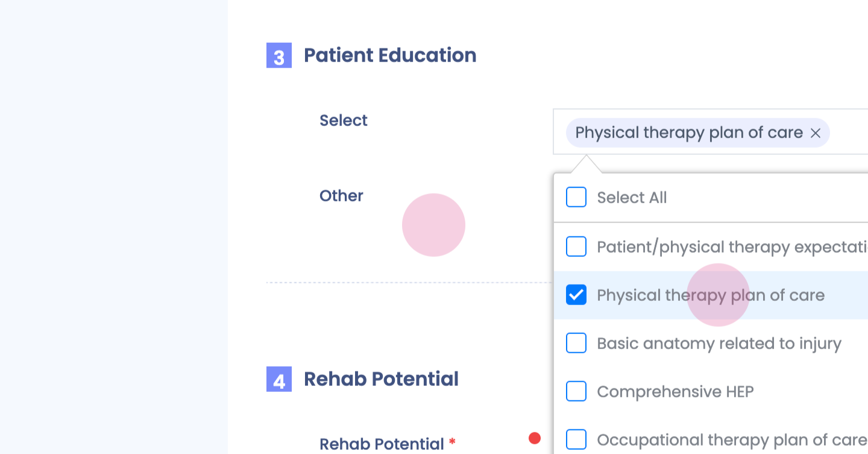Click the section 4 number badge
This screenshot has height=454, width=868.
279,379
